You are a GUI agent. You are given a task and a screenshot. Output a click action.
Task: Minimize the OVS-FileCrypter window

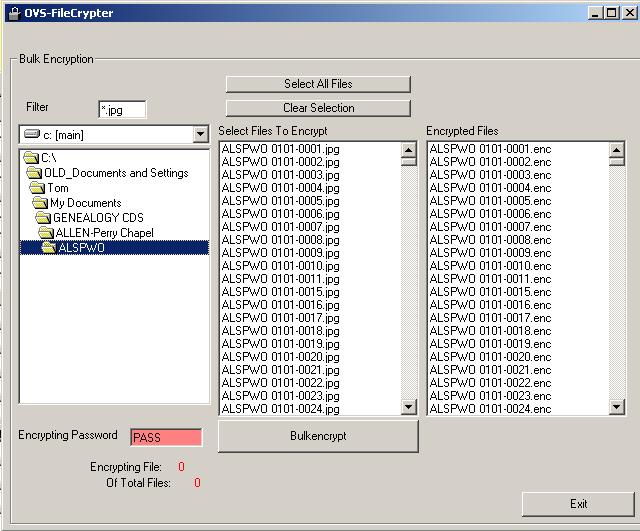pos(596,13)
